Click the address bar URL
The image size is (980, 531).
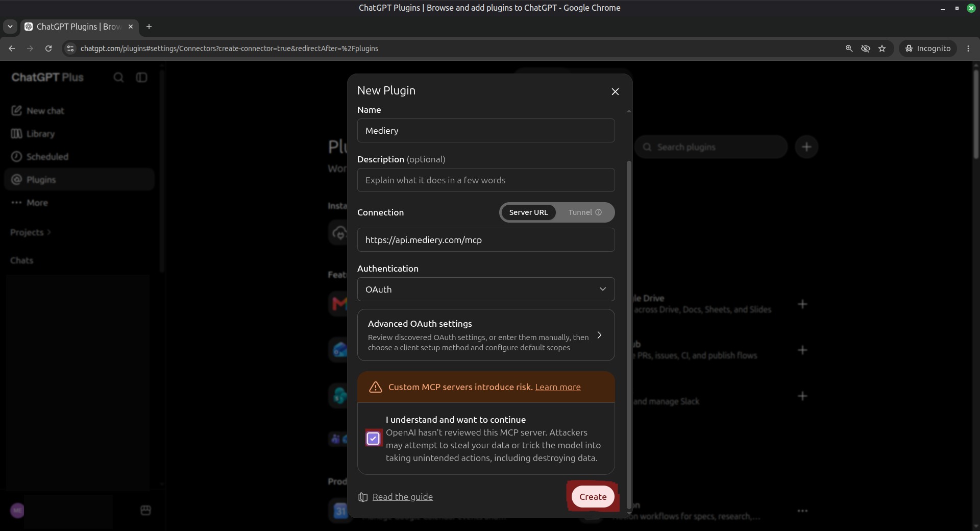pyautogui.click(x=229, y=49)
